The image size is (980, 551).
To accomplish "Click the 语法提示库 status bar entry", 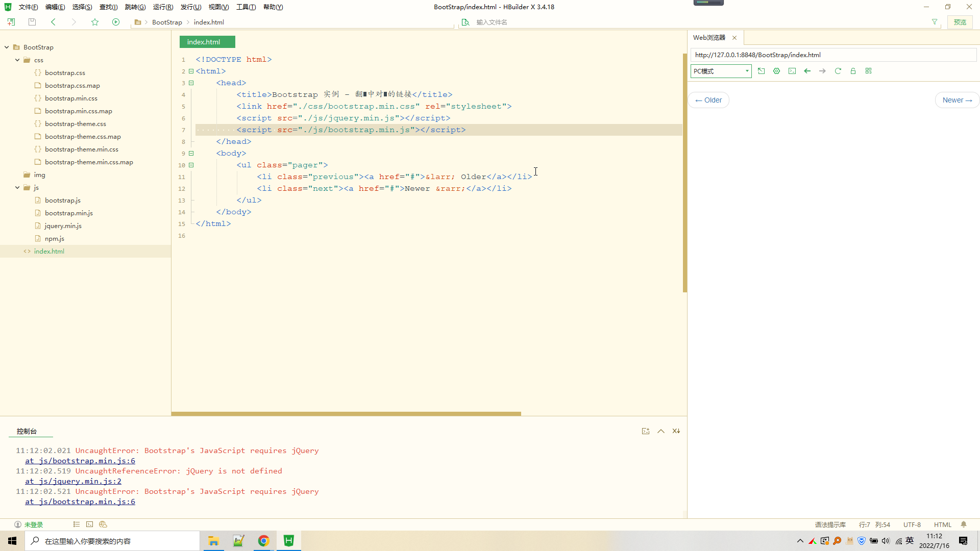I will tap(830, 524).
